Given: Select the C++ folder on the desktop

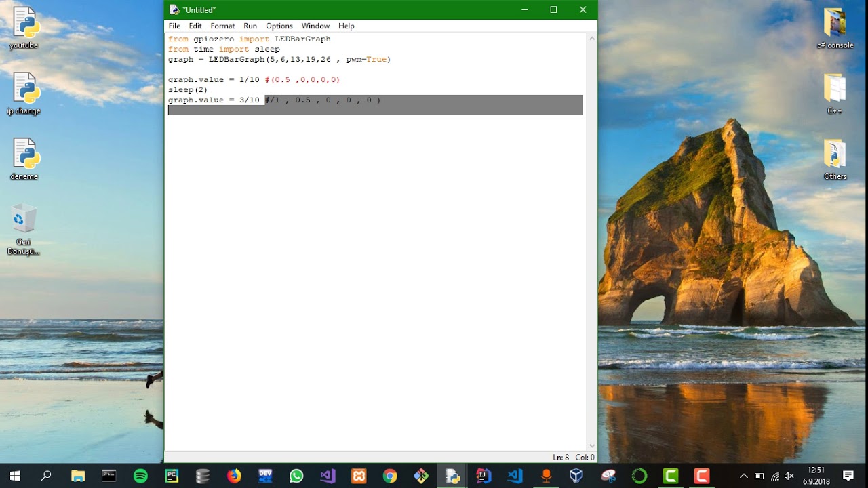Looking at the screenshot, I should pyautogui.click(x=835, y=94).
